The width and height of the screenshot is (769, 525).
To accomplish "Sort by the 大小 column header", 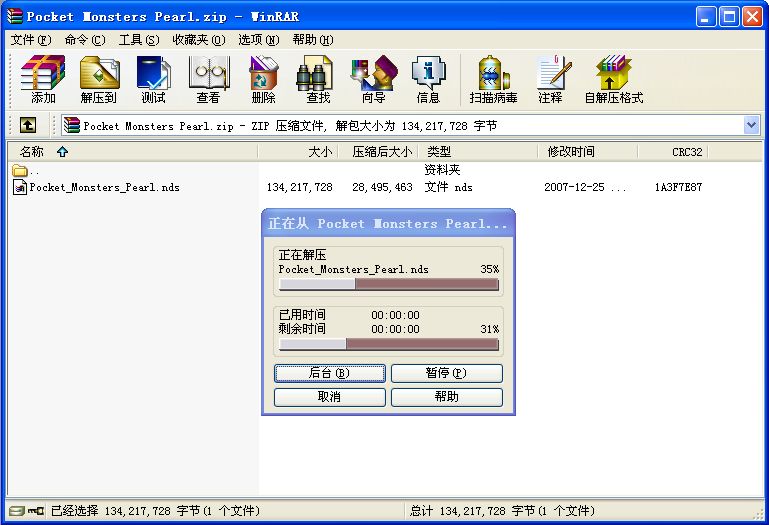I will tap(298, 152).
